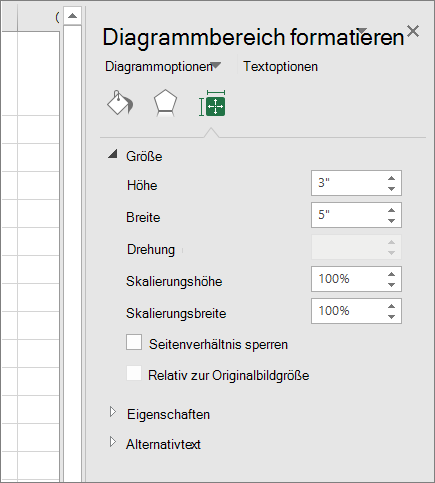Click the Breite label
This screenshot has width=435, height=483.
[143, 217]
